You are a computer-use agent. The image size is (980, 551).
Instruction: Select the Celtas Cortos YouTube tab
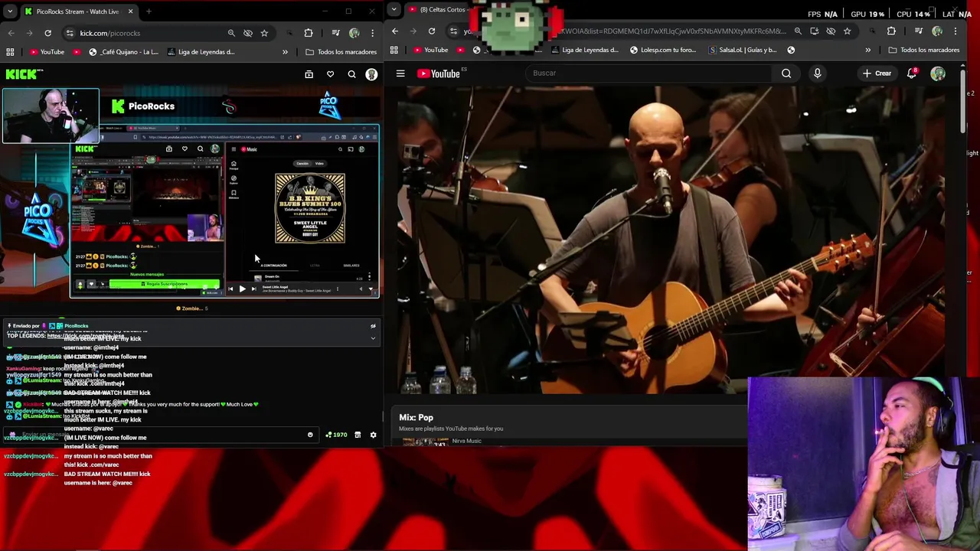444,10
